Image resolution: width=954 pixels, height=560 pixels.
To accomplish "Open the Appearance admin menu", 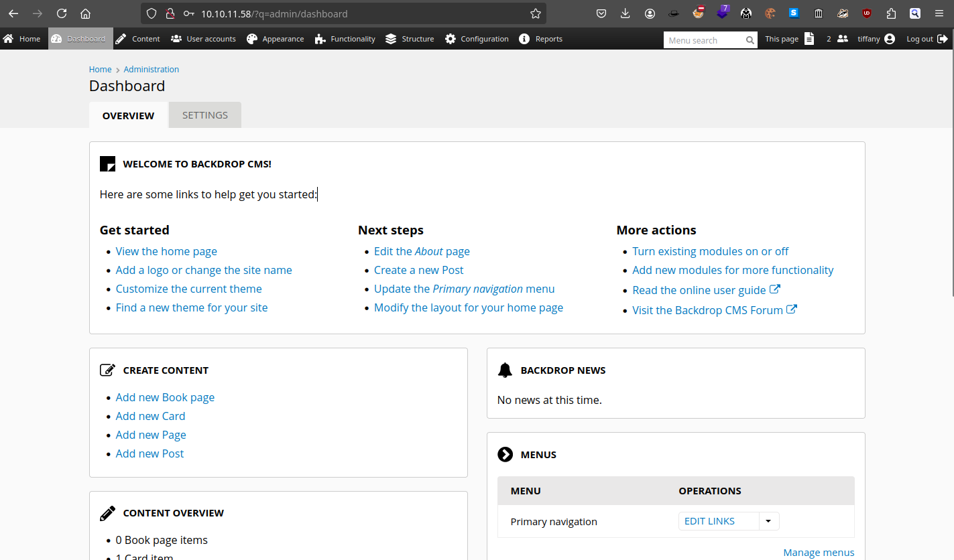I will point(276,39).
